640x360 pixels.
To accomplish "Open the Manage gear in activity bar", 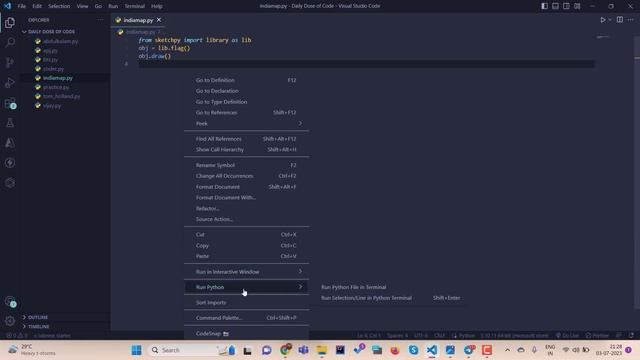I will click(x=10, y=321).
